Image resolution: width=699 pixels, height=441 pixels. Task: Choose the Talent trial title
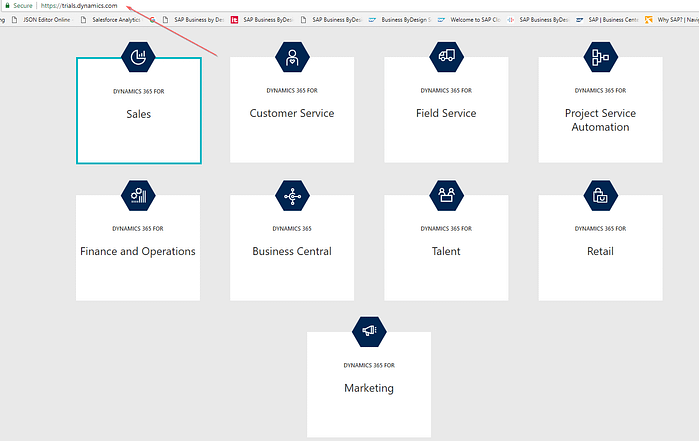(446, 251)
